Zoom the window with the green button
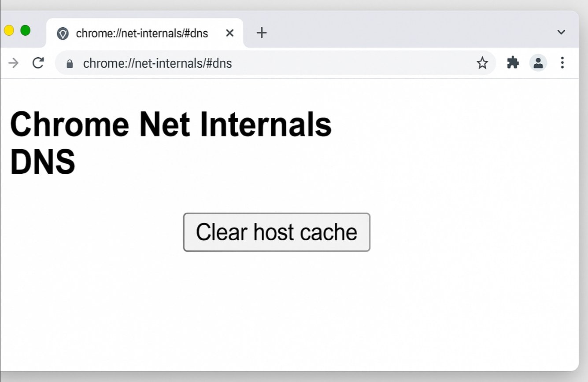588x382 pixels. [26, 30]
